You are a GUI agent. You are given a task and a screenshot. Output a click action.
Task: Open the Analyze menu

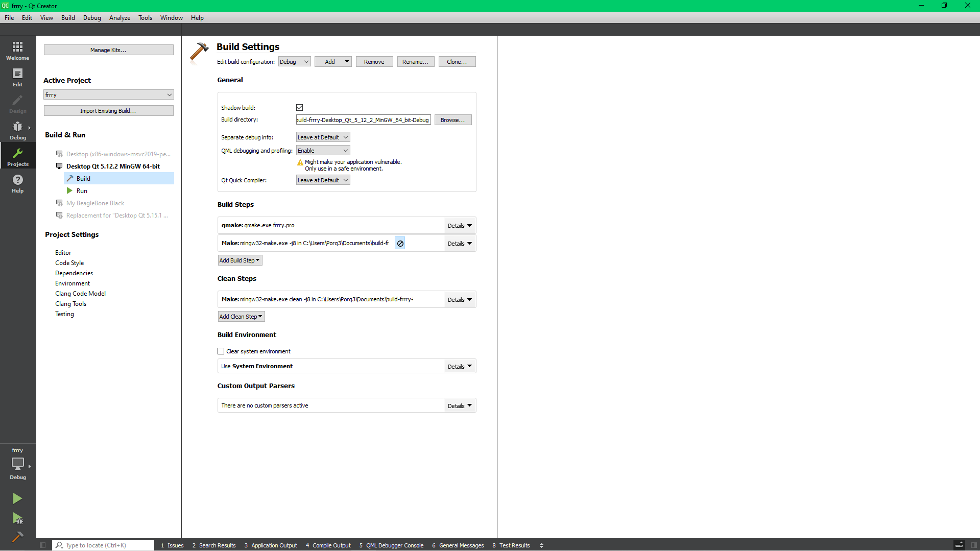point(119,18)
